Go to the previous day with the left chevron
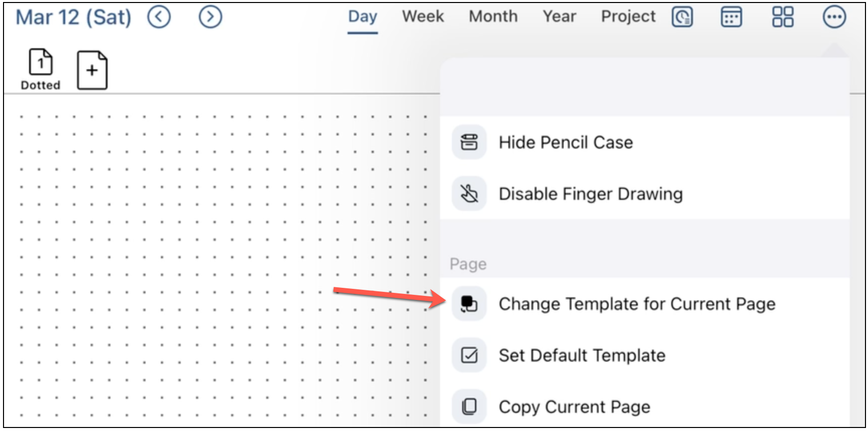The width and height of the screenshot is (868, 431). [x=158, y=16]
